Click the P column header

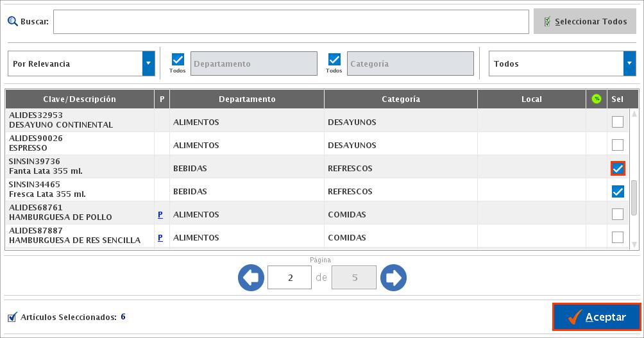point(162,99)
